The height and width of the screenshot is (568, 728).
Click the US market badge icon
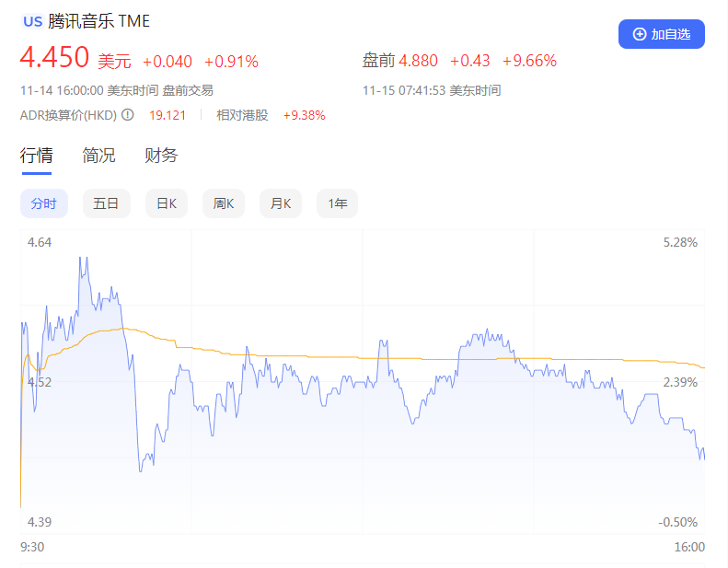tap(32, 21)
